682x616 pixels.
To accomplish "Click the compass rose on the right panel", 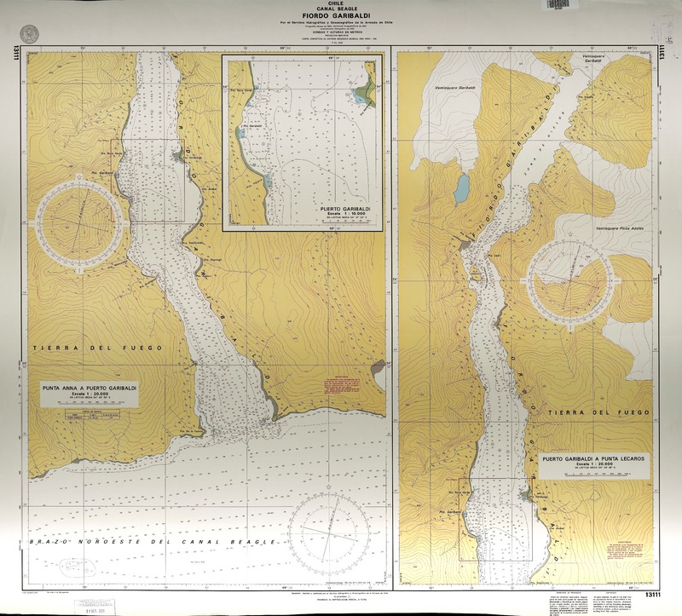I will pyautogui.click(x=571, y=278).
